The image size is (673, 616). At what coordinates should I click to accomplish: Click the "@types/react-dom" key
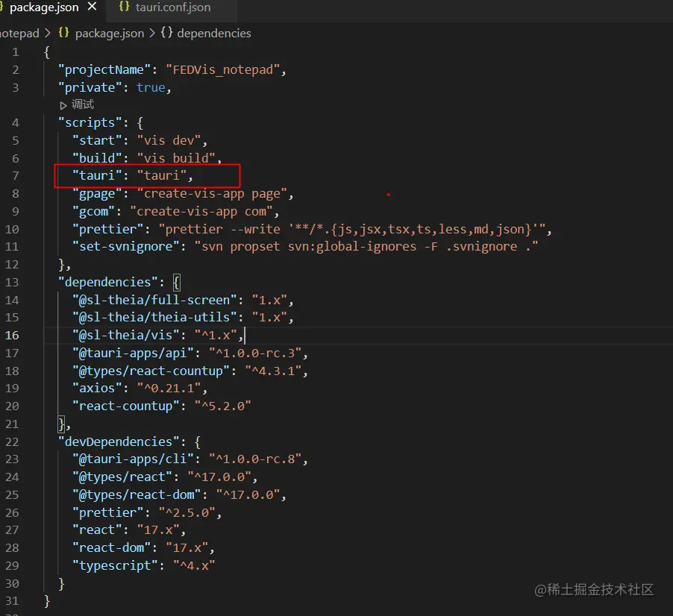coord(137,495)
